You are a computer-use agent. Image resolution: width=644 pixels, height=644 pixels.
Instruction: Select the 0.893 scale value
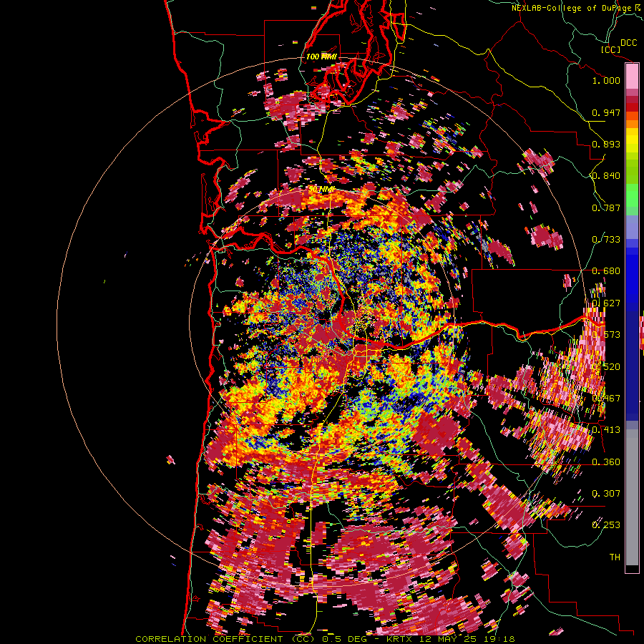[606, 144]
